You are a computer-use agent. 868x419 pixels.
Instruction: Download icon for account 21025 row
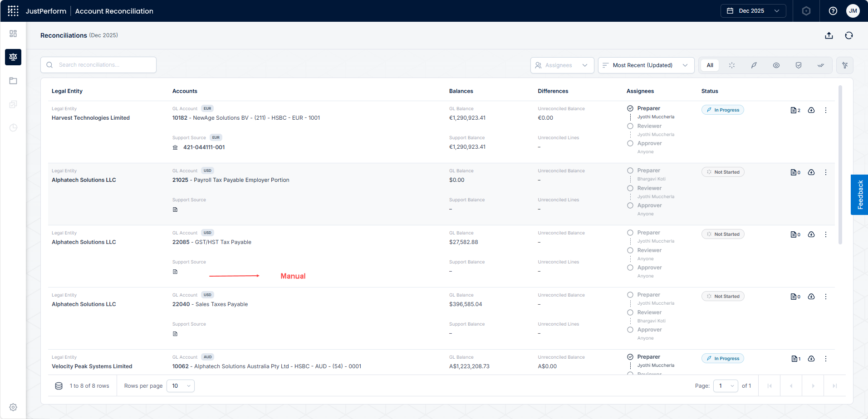click(x=811, y=172)
